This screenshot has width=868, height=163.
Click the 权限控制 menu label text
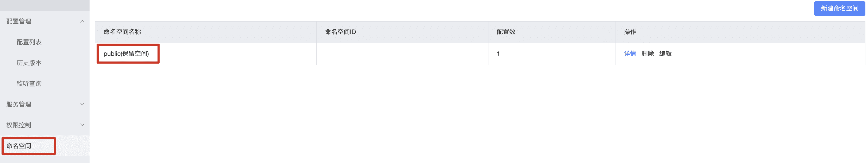coord(19,125)
